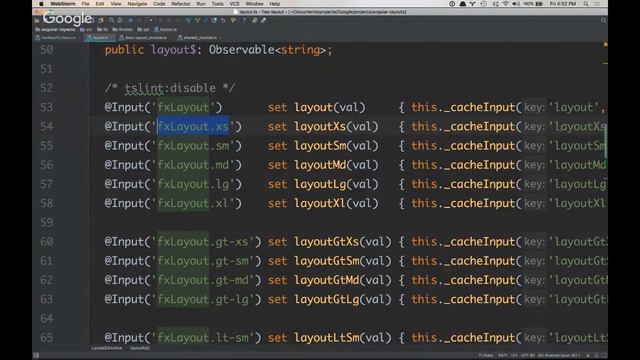Screen dimensions: 640x360
Task: Click layoutLtSm(val) setter on line 65
Action: [342, 338]
